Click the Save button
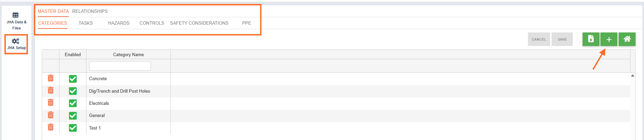 [562, 39]
